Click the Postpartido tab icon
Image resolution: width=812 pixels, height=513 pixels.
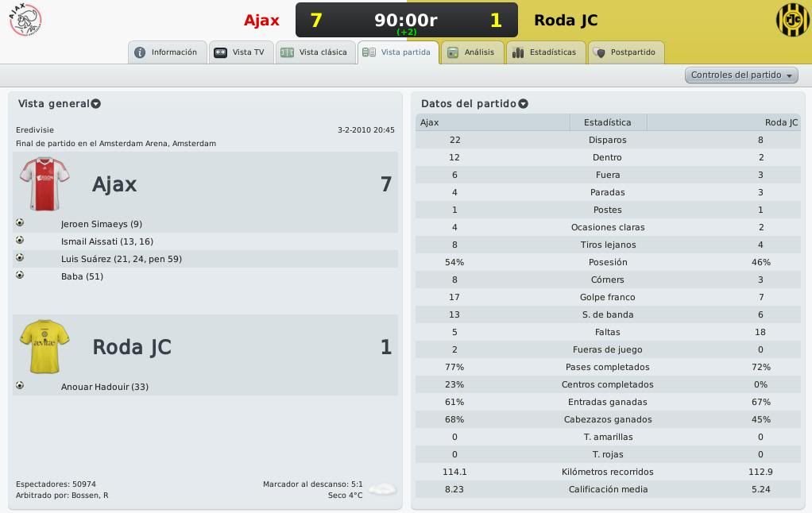pos(599,52)
